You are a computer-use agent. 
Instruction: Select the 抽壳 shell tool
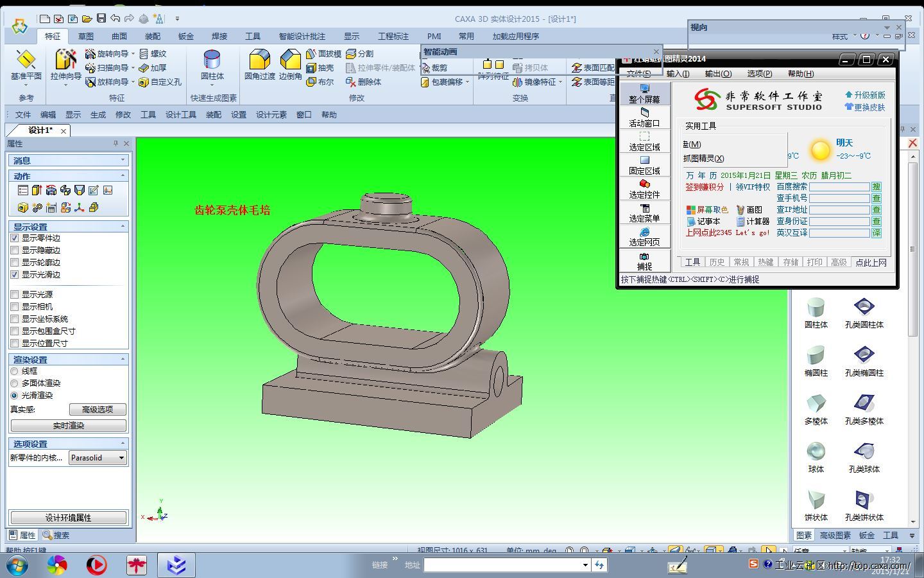coord(320,68)
